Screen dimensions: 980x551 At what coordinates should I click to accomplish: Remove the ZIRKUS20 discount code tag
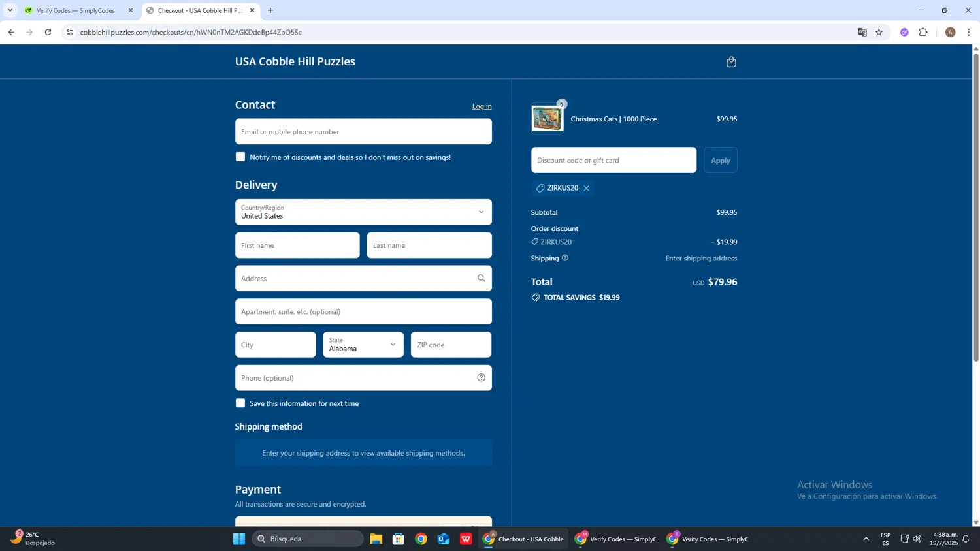point(586,188)
